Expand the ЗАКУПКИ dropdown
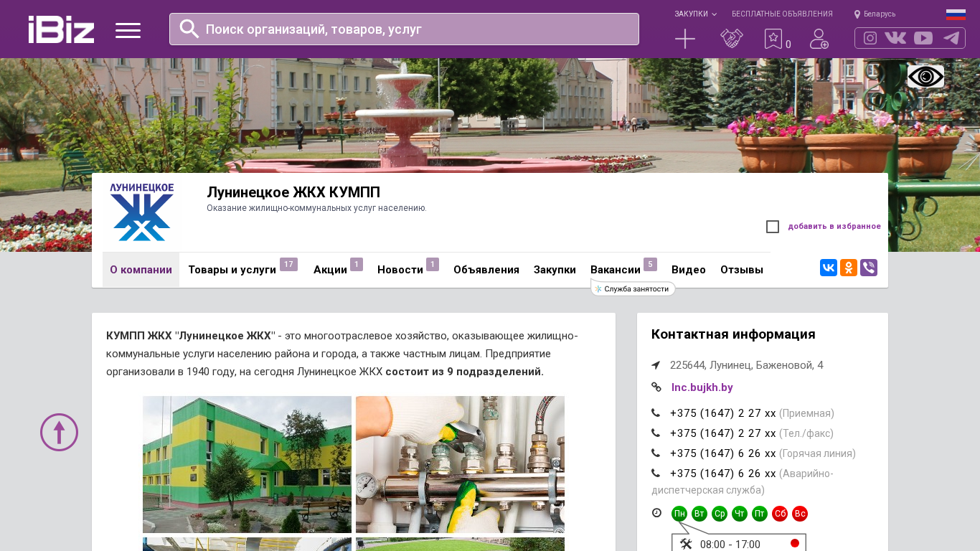This screenshot has width=980, height=551. pyautogui.click(x=695, y=14)
